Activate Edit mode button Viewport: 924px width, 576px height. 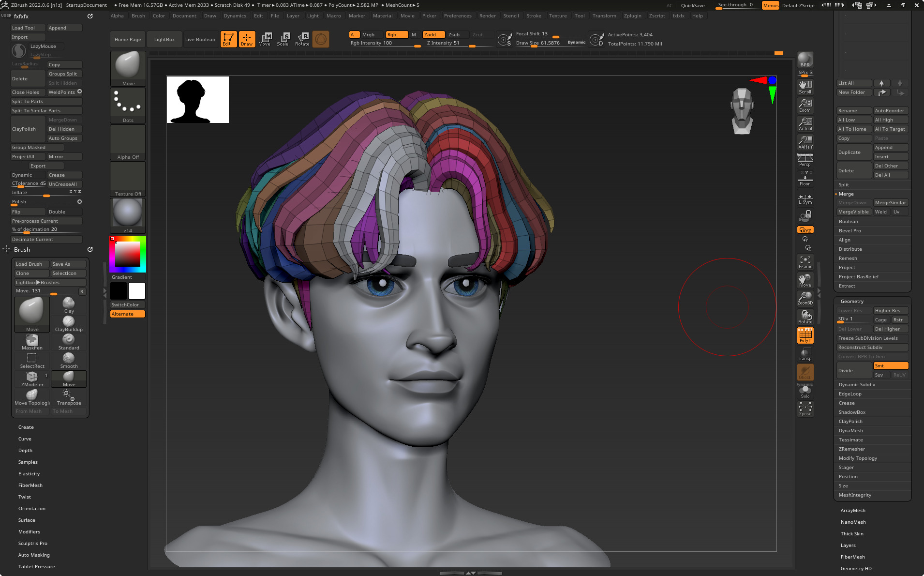coord(228,39)
